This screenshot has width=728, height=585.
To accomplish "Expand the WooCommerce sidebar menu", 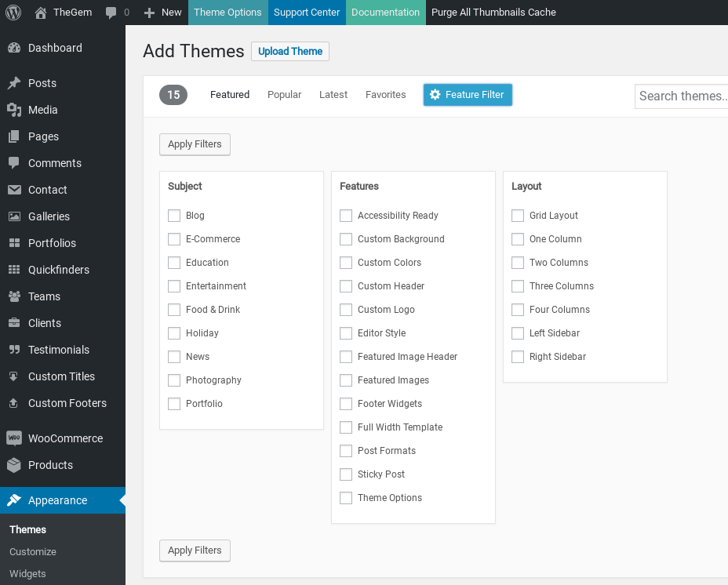I will coord(65,438).
